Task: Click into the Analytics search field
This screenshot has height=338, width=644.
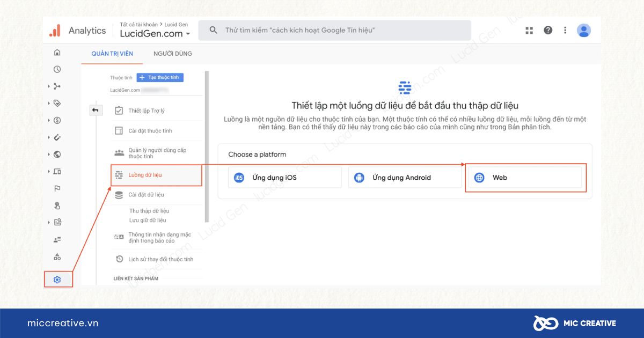Action: click(334, 31)
